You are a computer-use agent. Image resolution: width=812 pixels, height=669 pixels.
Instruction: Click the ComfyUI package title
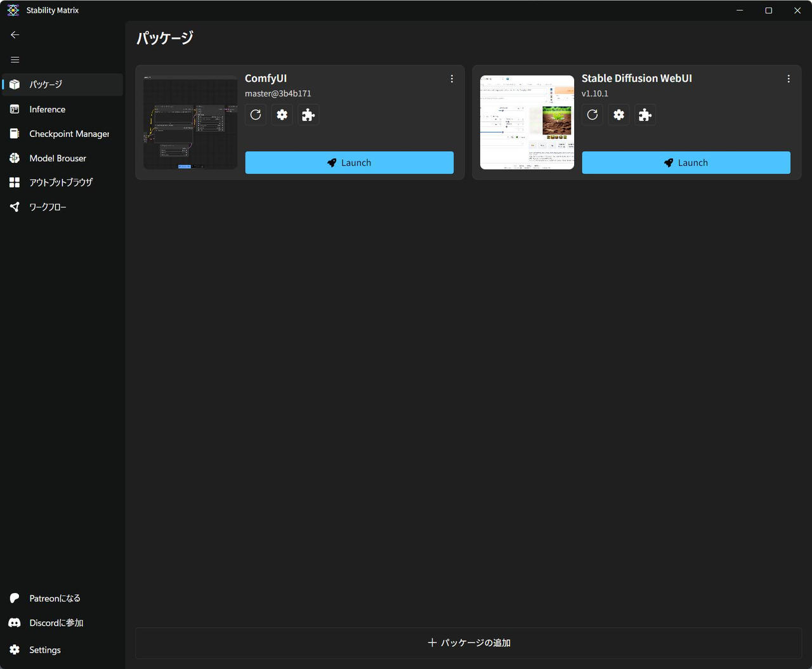point(266,78)
